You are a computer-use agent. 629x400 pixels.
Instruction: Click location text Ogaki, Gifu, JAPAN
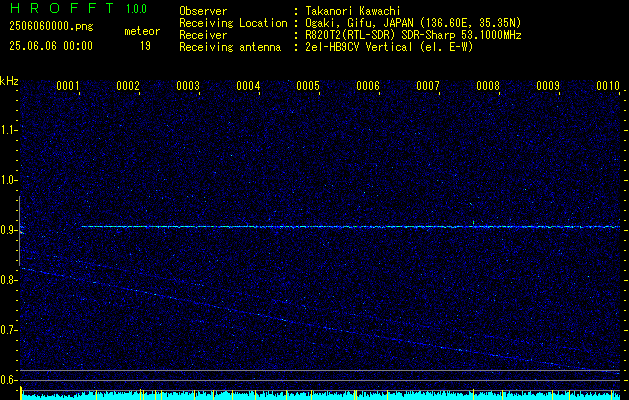[x=357, y=23]
